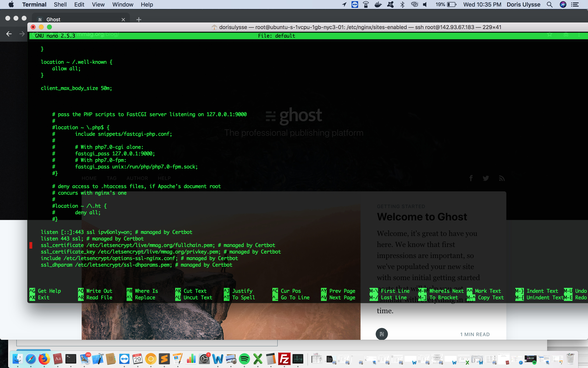The height and width of the screenshot is (368, 588).
Task: Click the Ghost author avatar icon
Action: point(382,334)
